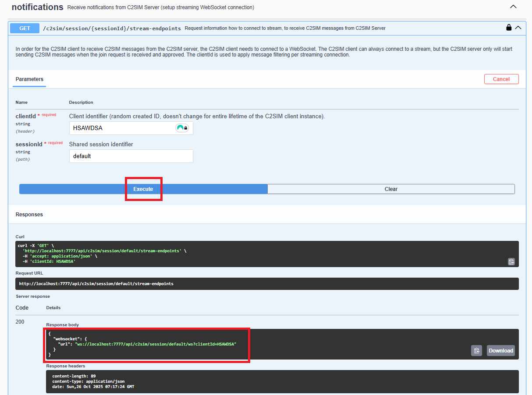Focus the sessionId input field
The width and height of the screenshot is (532, 395).
click(x=131, y=156)
